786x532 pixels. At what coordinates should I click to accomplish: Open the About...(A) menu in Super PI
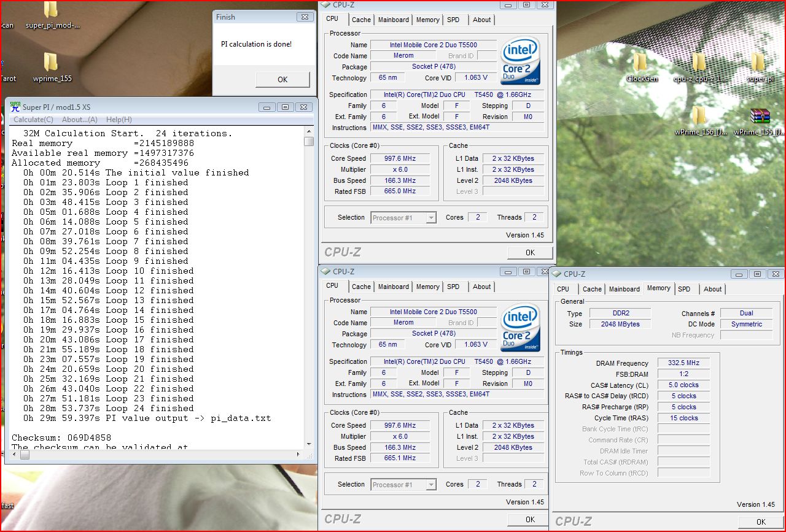(x=80, y=120)
